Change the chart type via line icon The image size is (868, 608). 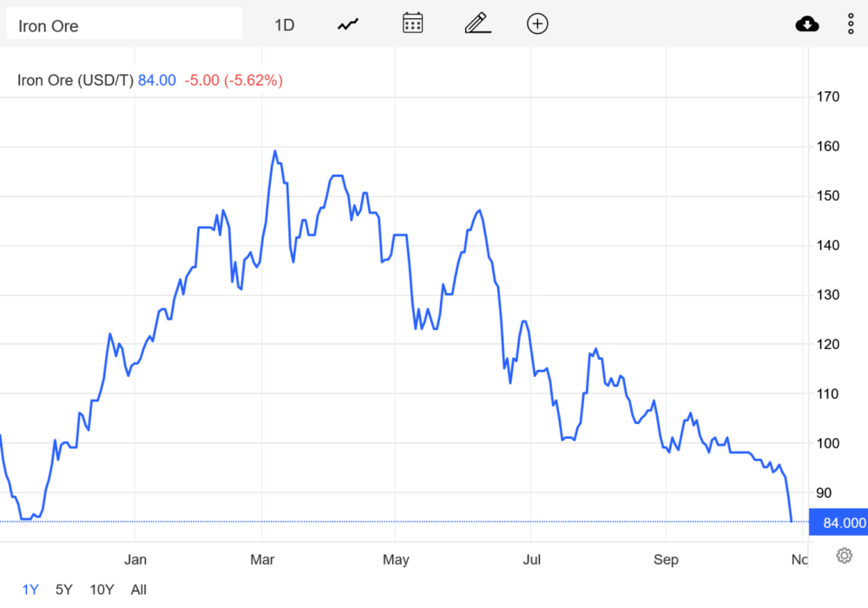[348, 24]
